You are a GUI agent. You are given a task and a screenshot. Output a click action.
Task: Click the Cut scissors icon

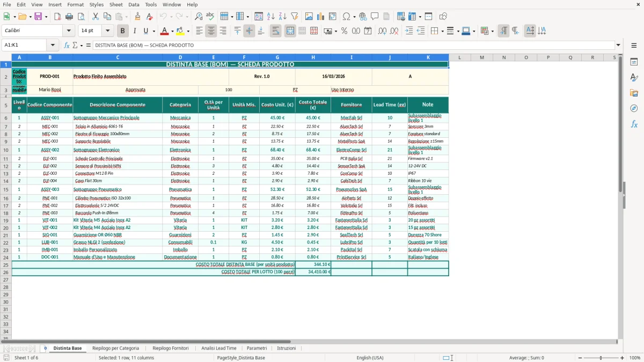[96, 17]
